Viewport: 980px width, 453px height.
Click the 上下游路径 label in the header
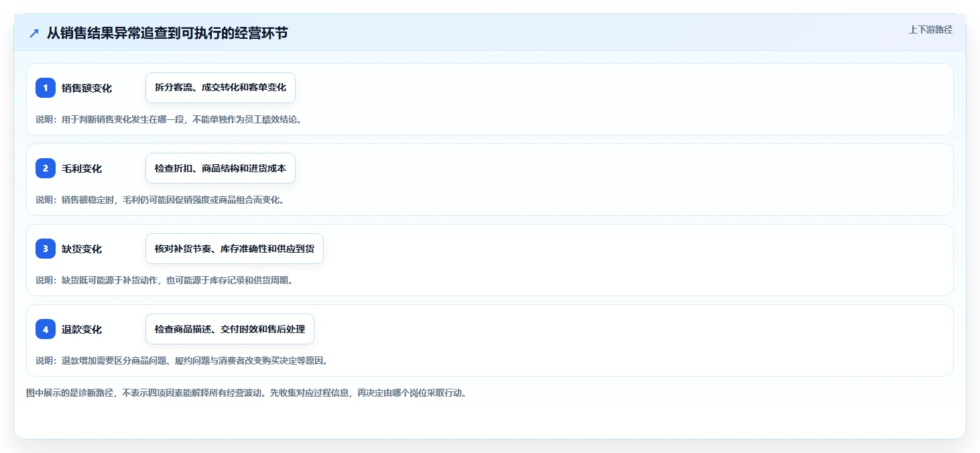pos(930,29)
